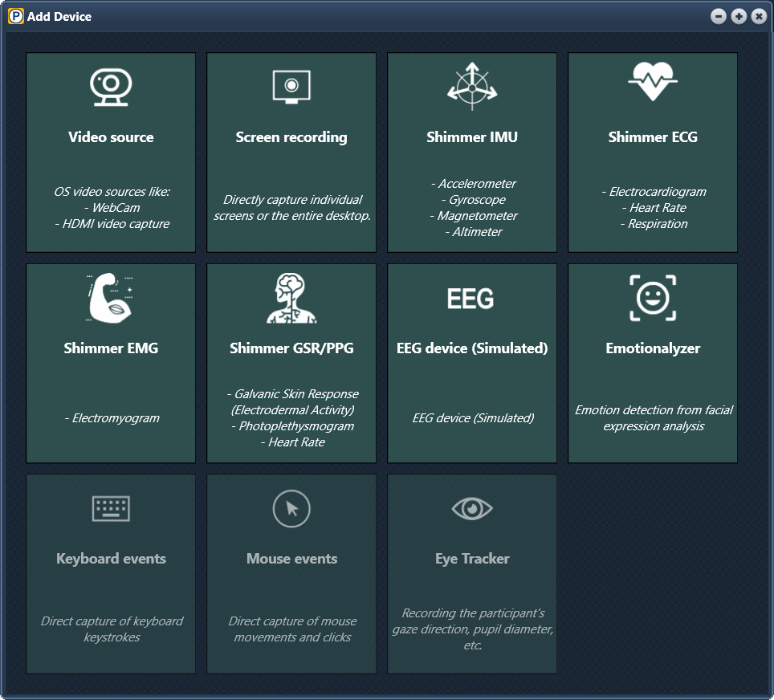Select the Emotionalyzer smiley face icon
This screenshot has width=774, height=700.
653,298
